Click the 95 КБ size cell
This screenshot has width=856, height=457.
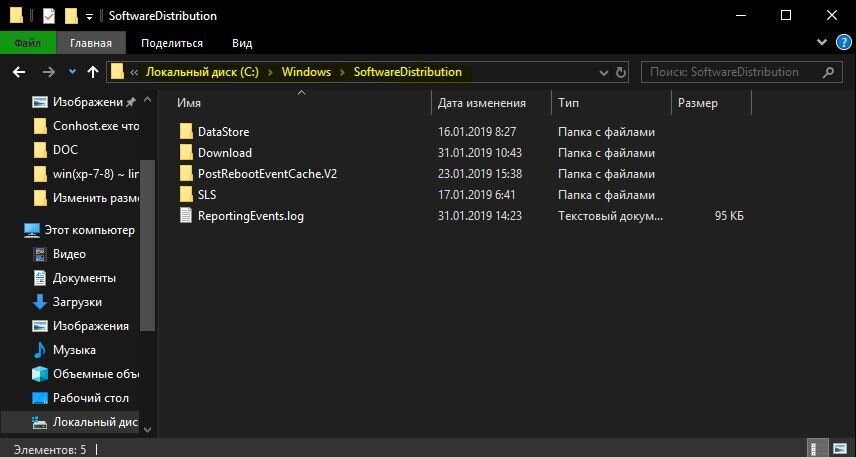click(729, 216)
